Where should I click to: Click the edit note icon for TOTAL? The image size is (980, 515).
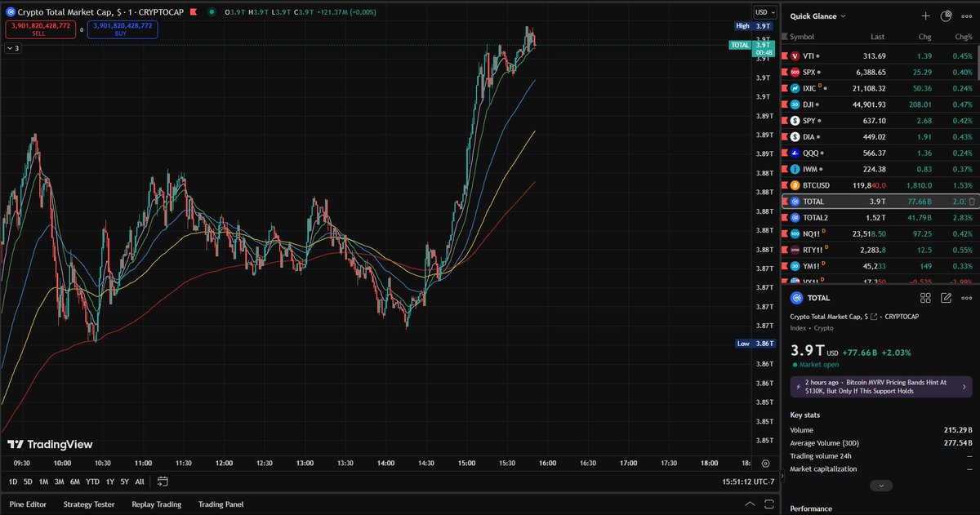point(947,299)
